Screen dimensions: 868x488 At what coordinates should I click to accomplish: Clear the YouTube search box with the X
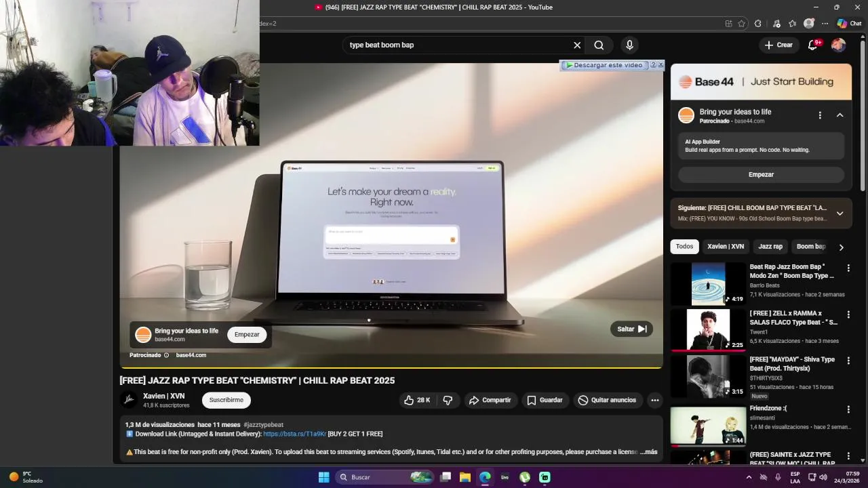tap(577, 45)
